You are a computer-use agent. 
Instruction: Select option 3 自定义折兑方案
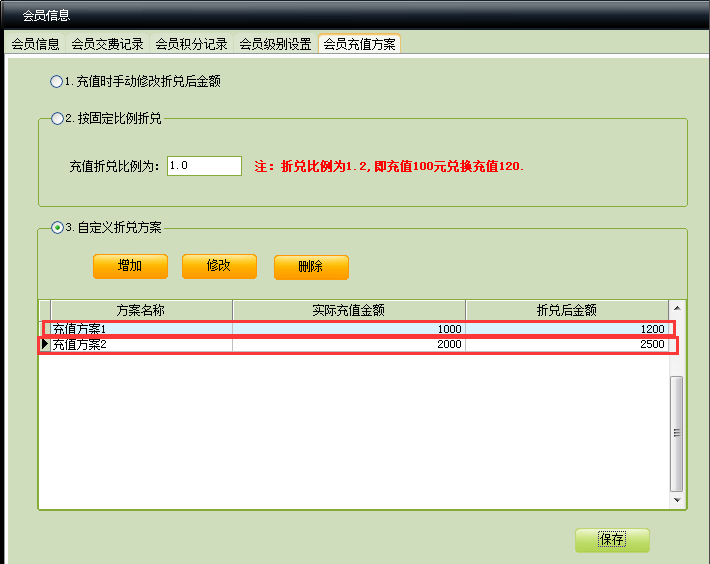pos(57,227)
